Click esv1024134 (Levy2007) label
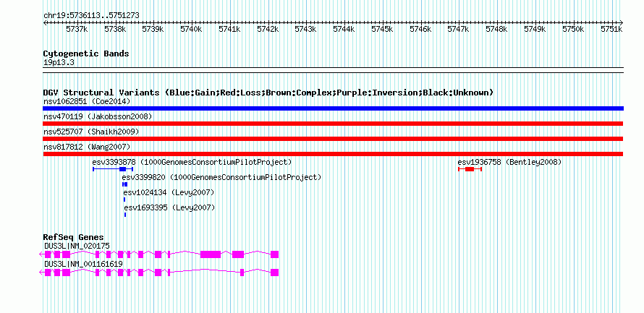The width and height of the screenshot is (644, 313). point(169,193)
